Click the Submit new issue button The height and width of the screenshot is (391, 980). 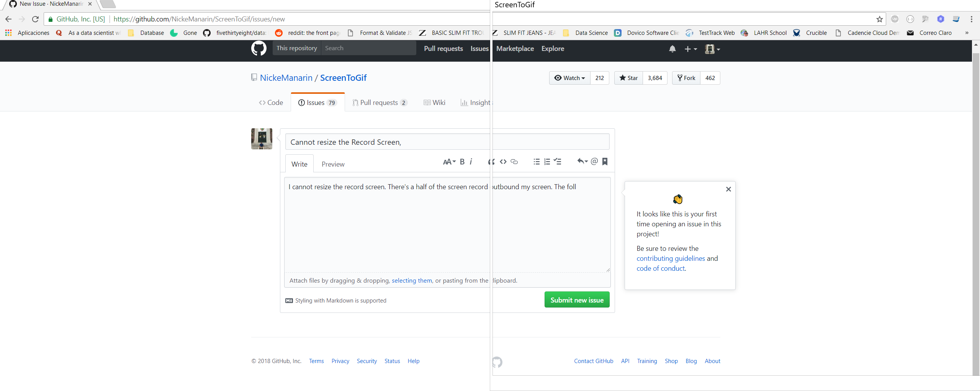577,300
